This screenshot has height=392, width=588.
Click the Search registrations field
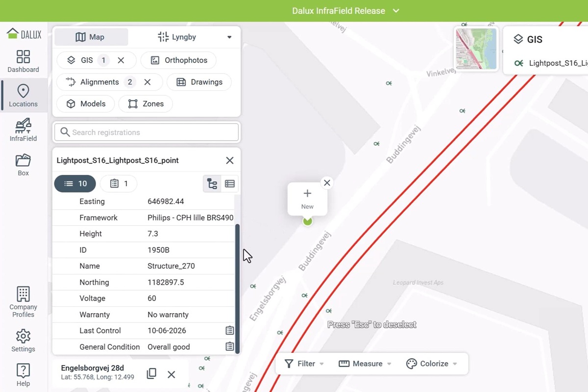click(x=147, y=132)
